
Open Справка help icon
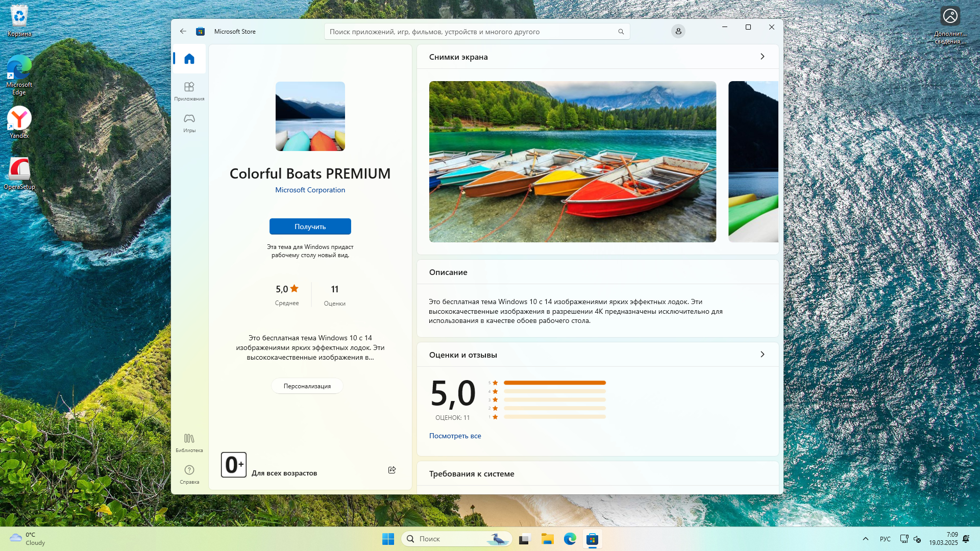click(x=189, y=473)
